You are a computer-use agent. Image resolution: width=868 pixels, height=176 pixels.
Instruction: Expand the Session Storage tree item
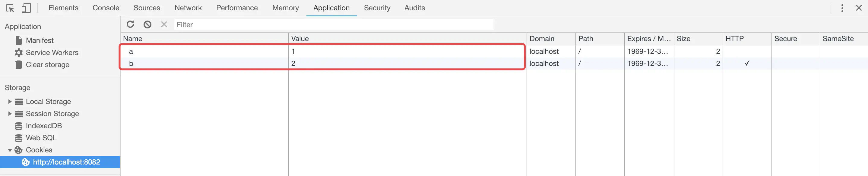pyautogui.click(x=9, y=113)
